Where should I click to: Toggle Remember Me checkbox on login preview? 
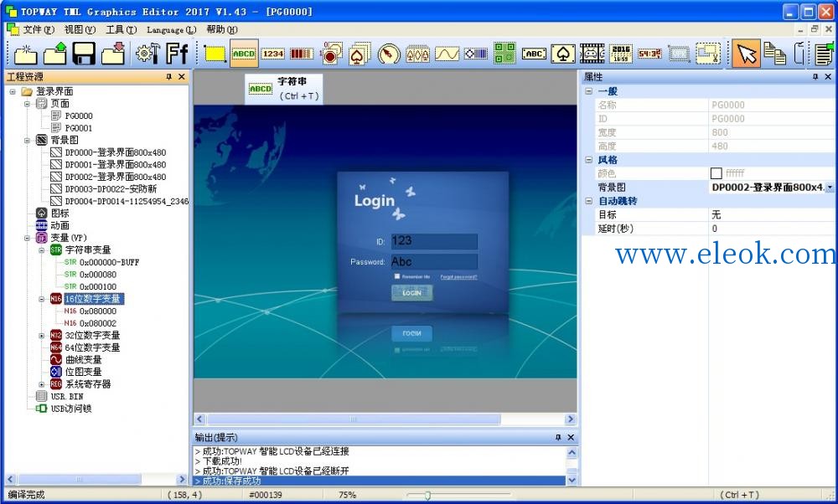pyautogui.click(x=397, y=276)
